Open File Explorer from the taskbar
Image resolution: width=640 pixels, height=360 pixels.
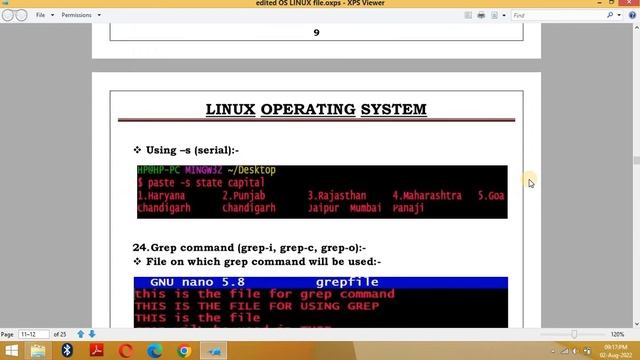click(38, 351)
